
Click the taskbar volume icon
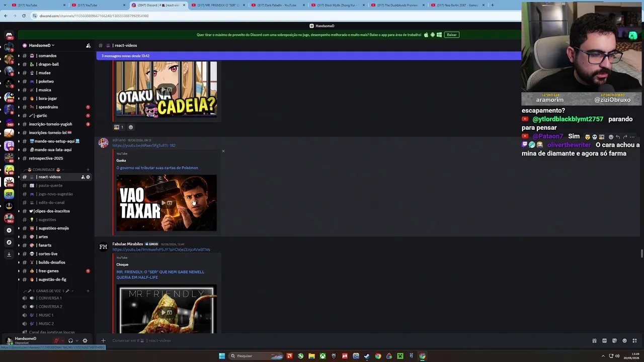coord(617,356)
